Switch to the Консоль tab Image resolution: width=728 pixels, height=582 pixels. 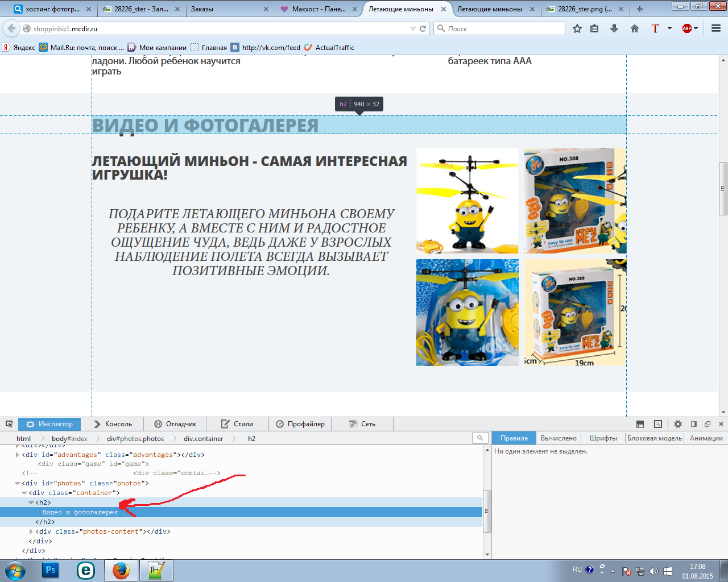point(113,424)
